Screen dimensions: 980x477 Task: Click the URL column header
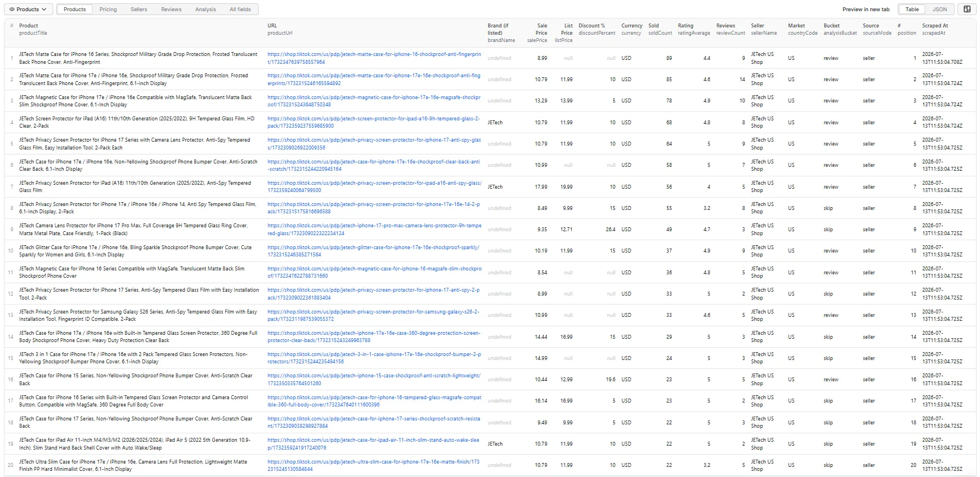point(272,25)
